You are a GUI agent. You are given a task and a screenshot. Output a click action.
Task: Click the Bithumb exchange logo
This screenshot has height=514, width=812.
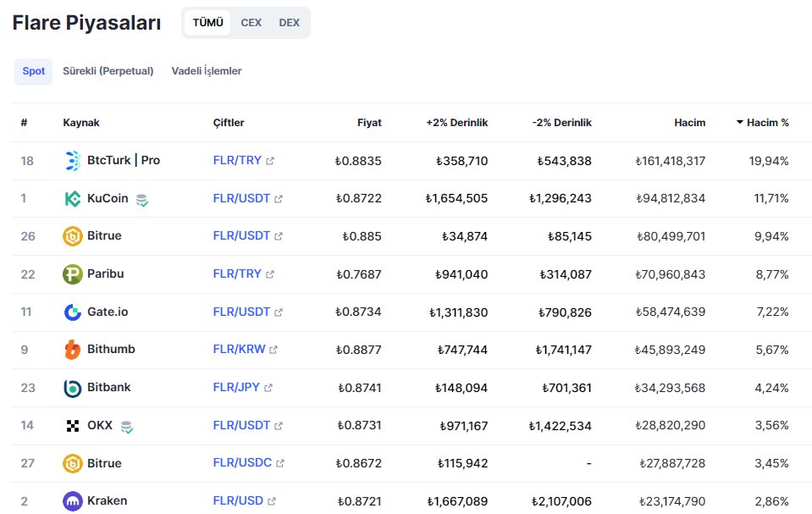point(73,350)
